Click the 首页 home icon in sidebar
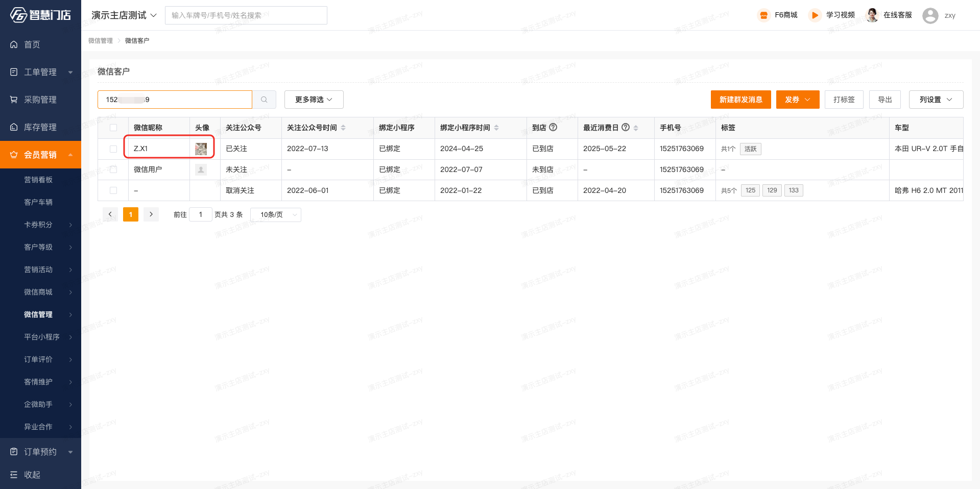Viewport: 980px width, 489px height. [14, 44]
